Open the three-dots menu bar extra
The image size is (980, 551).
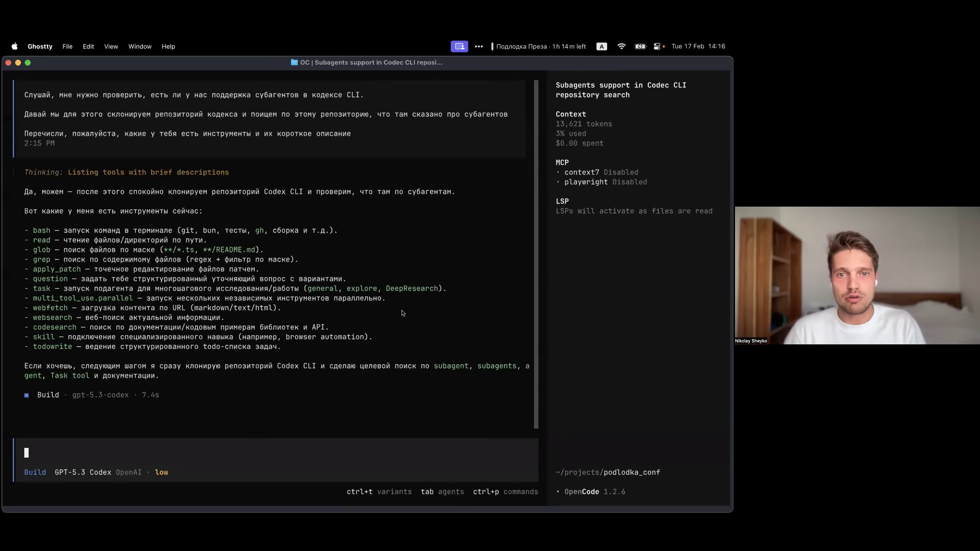[x=479, y=46]
